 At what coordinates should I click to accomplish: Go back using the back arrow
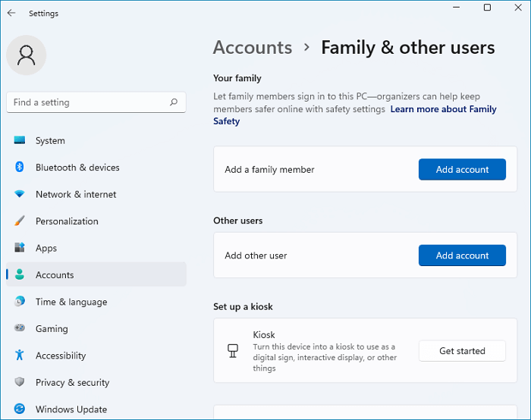pos(11,13)
